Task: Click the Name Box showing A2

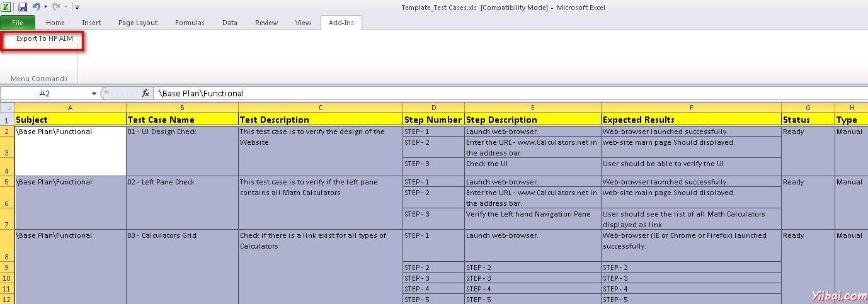Action: point(45,93)
